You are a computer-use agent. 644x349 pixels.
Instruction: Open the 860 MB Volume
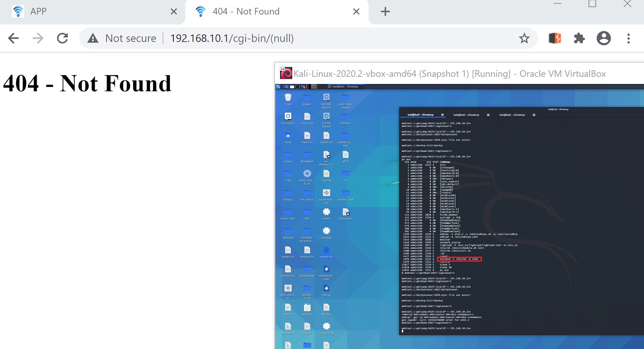click(326, 101)
